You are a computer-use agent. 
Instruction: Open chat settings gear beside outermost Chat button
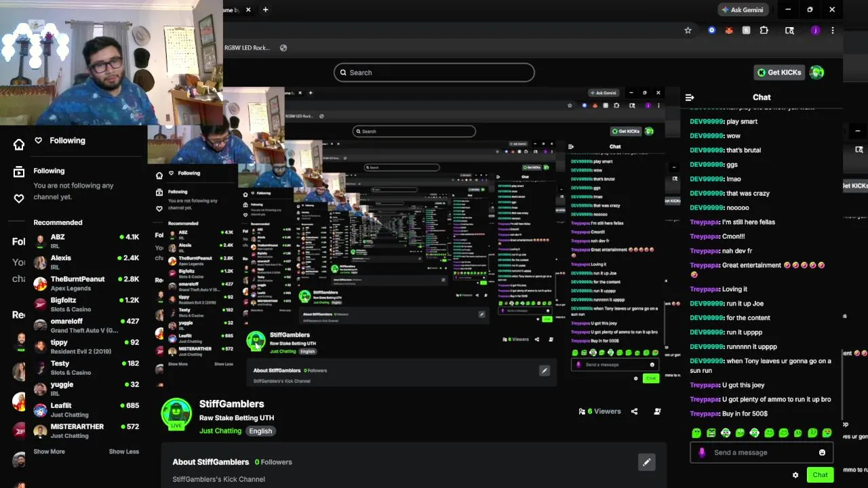click(x=795, y=475)
